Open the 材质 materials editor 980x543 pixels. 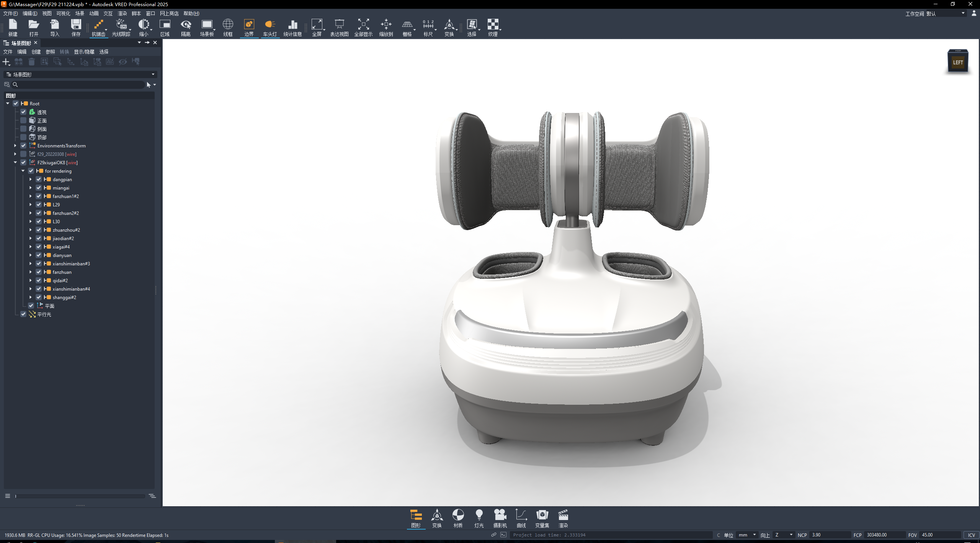(x=458, y=518)
